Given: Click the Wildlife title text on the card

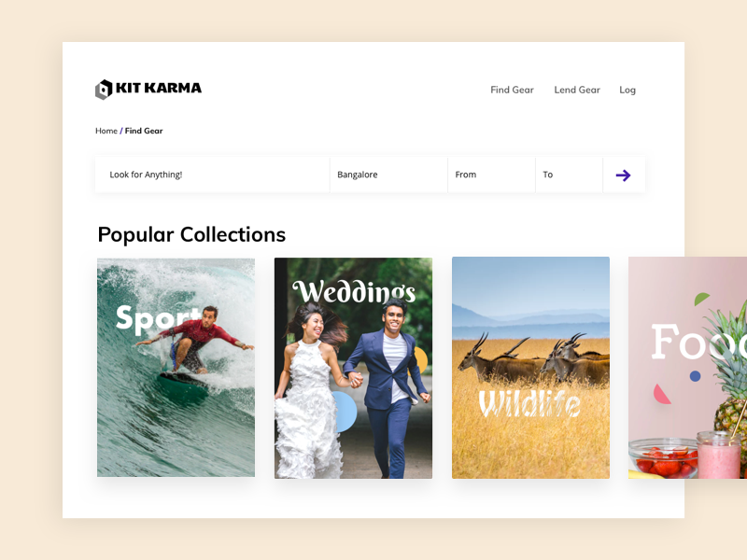Looking at the screenshot, I should tap(529, 404).
